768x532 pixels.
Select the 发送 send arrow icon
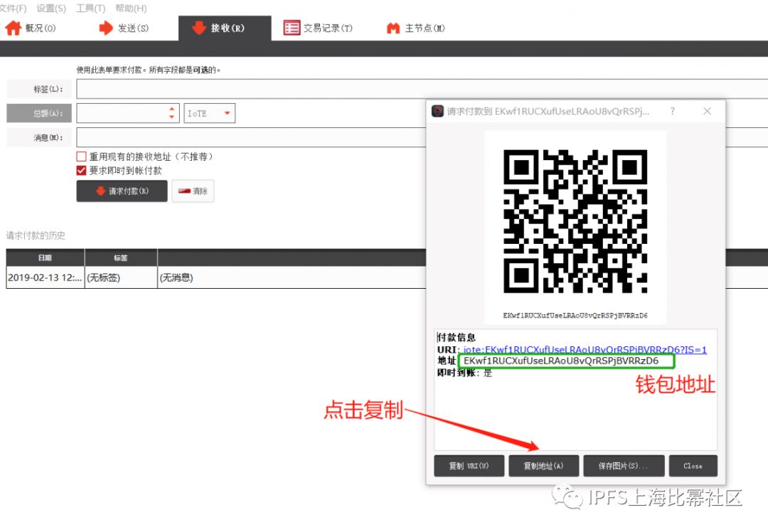(105, 28)
